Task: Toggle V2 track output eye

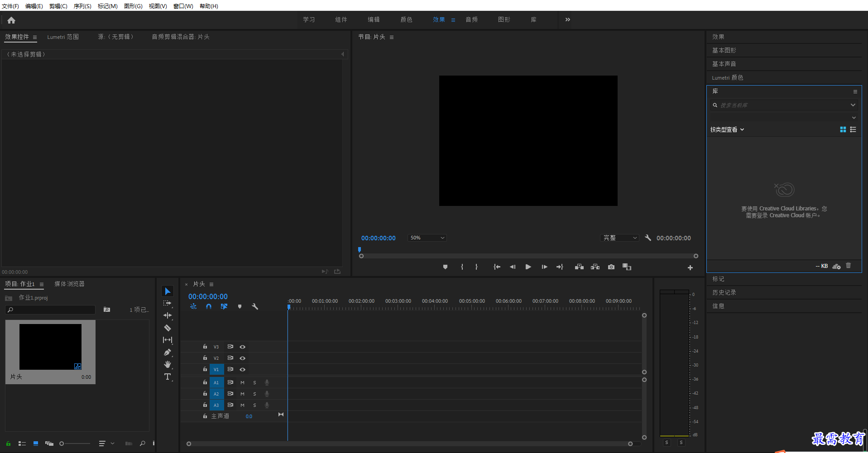Action: tap(242, 358)
